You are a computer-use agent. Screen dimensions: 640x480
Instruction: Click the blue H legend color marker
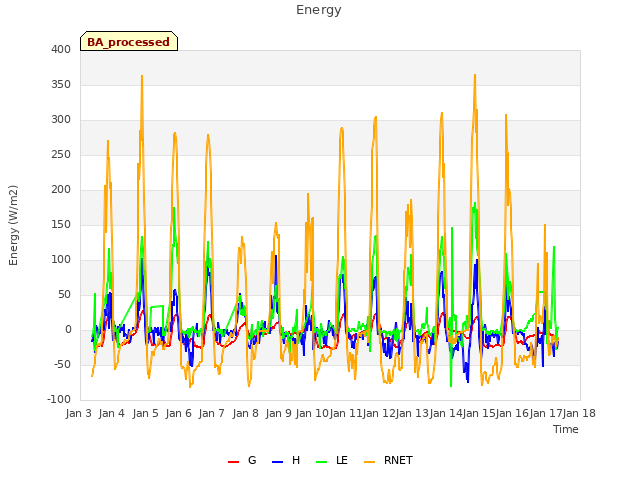[278, 462]
